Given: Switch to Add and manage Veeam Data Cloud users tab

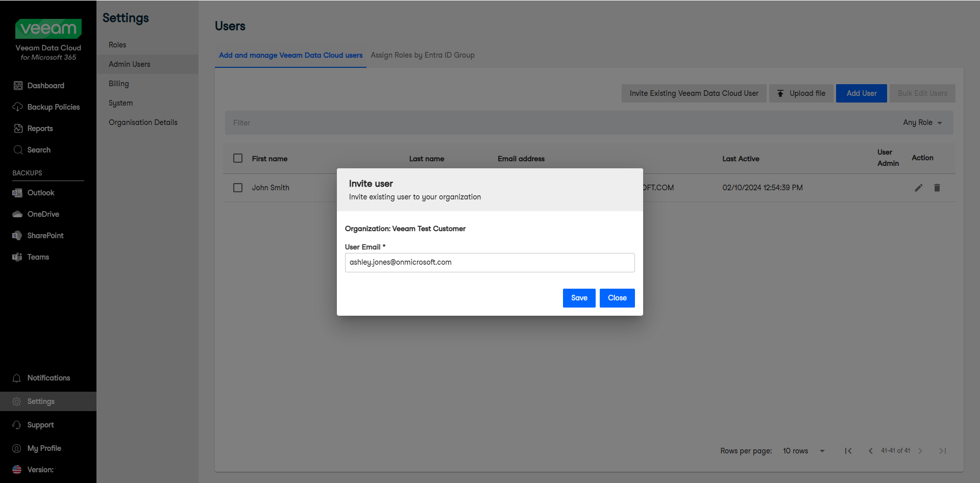Looking at the screenshot, I should coord(290,55).
